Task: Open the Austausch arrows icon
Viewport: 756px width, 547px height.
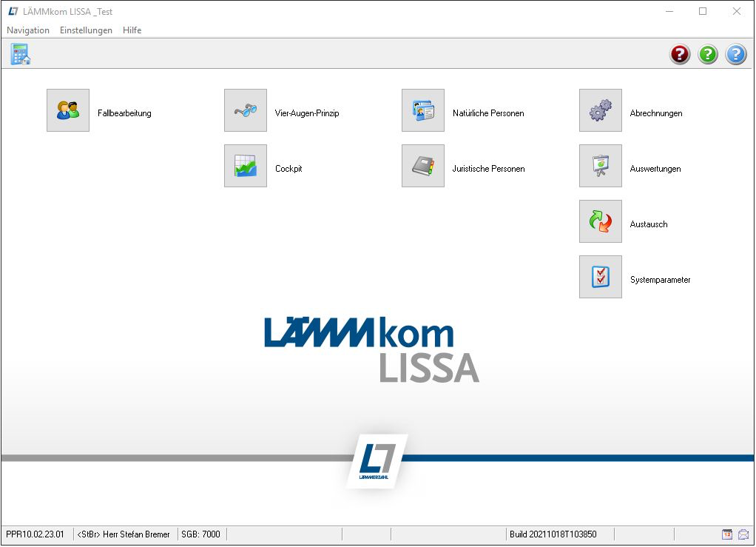Action: pyautogui.click(x=600, y=221)
